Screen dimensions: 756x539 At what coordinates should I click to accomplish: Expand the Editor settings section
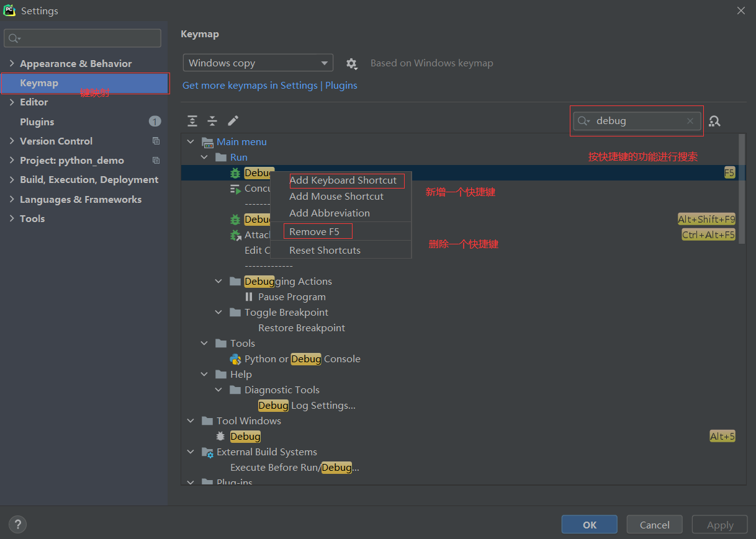(12, 102)
